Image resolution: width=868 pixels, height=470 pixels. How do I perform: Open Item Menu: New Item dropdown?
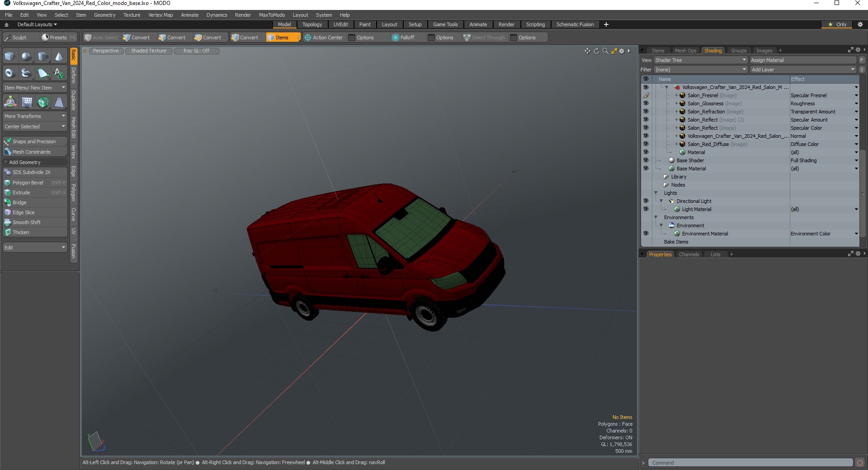click(x=35, y=88)
